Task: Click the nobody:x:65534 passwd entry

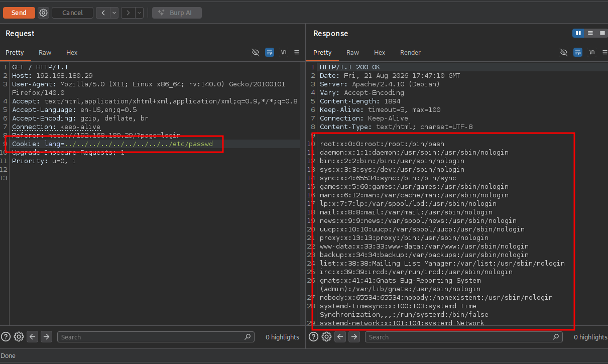Action: [436, 298]
